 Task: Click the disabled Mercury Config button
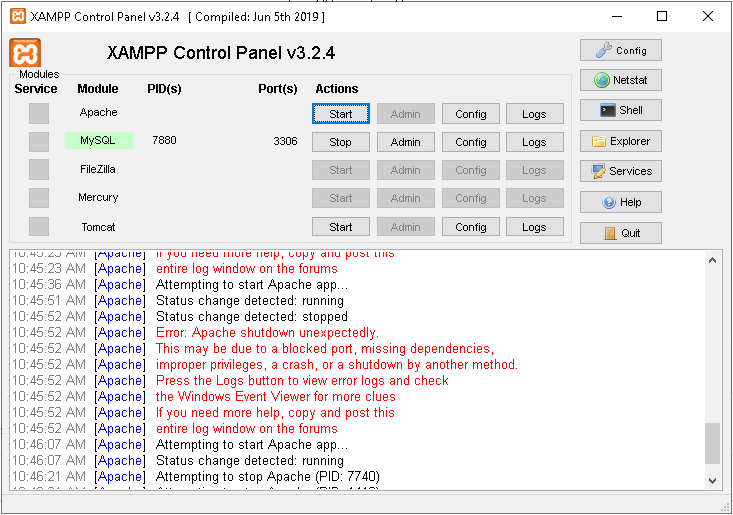471,198
